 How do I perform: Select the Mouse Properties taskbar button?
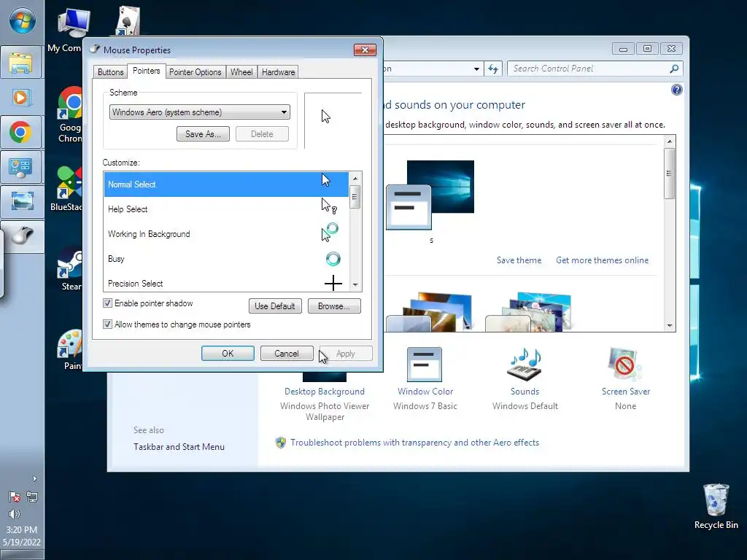[x=23, y=236]
